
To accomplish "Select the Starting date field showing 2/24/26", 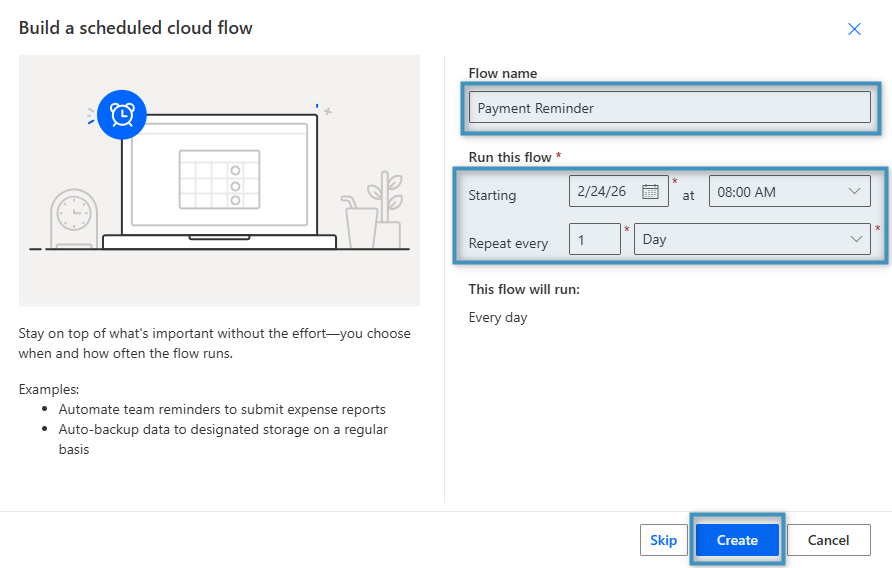I will [x=603, y=191].
